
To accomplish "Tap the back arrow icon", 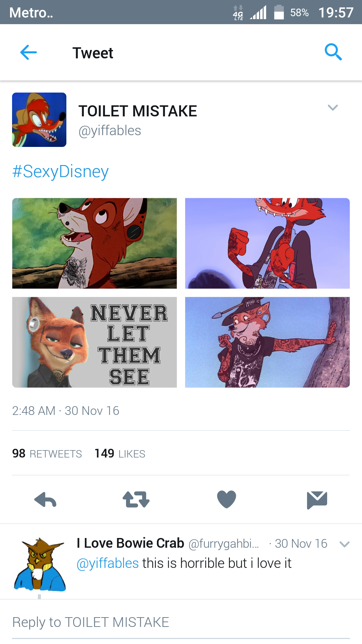I will coord(28,52).
